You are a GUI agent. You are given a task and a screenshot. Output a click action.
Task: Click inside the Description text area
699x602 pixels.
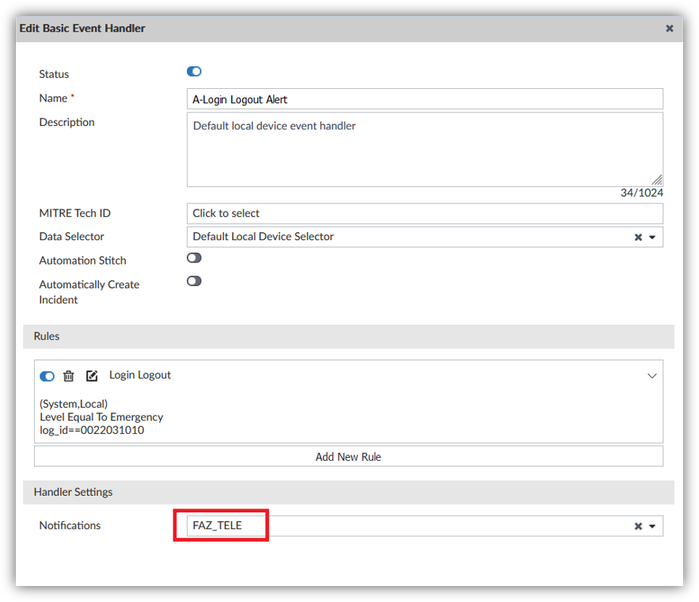[x=424, y=148]
